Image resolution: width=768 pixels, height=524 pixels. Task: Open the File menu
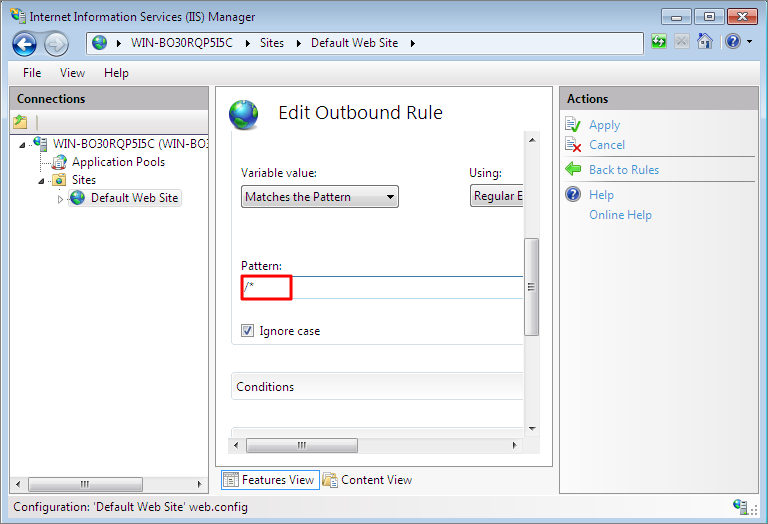[32, 73]
